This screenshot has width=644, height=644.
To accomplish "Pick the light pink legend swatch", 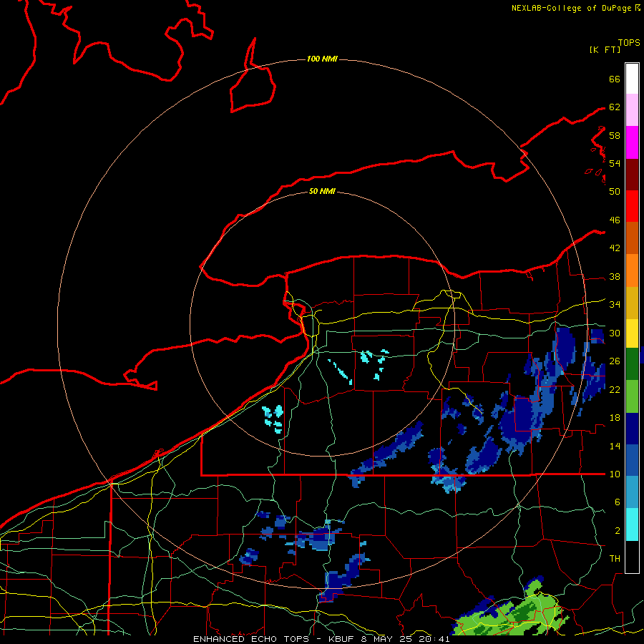I will 632,109.
